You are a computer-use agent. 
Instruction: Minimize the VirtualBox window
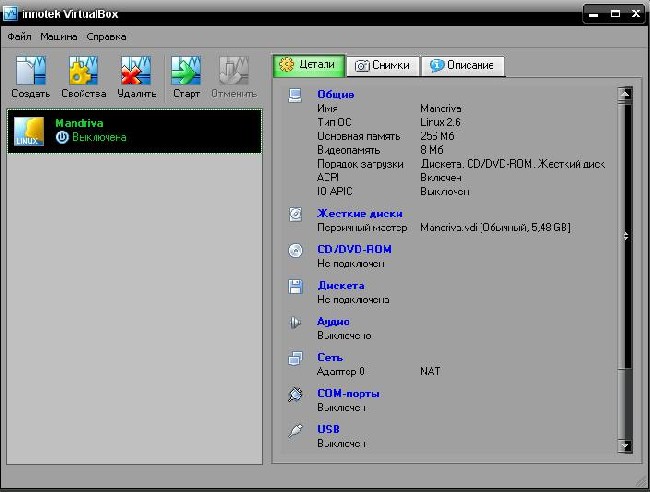(594, 14)
